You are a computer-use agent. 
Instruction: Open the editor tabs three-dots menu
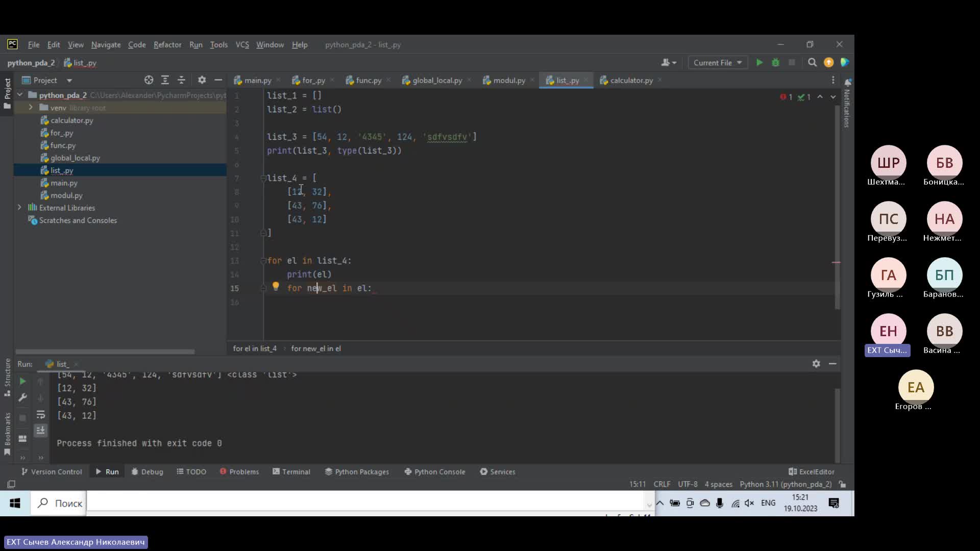pos(833,80)
